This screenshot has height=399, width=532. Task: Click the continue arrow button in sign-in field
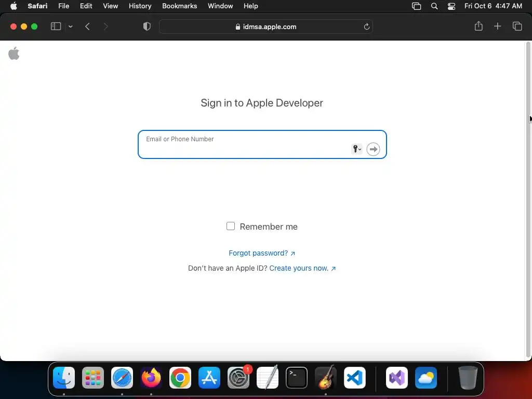pyautogui.click(x=373, y=149)
